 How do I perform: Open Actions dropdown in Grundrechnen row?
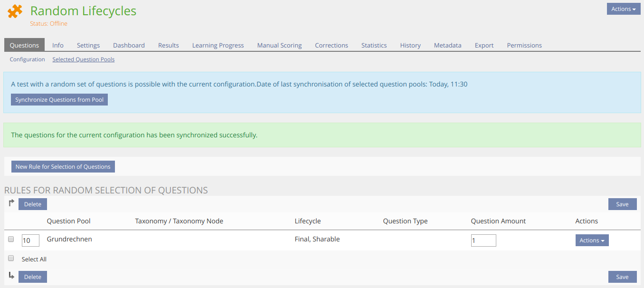592,240
